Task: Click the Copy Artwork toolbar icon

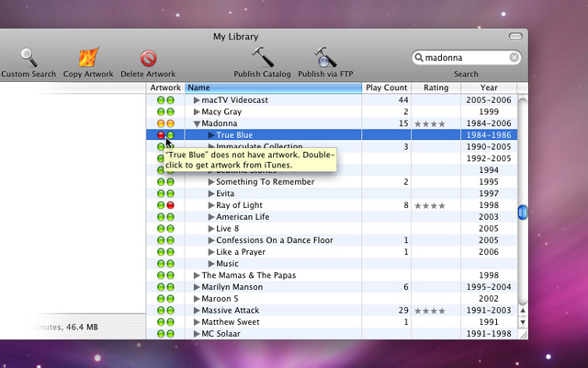Action: [88, 58]
